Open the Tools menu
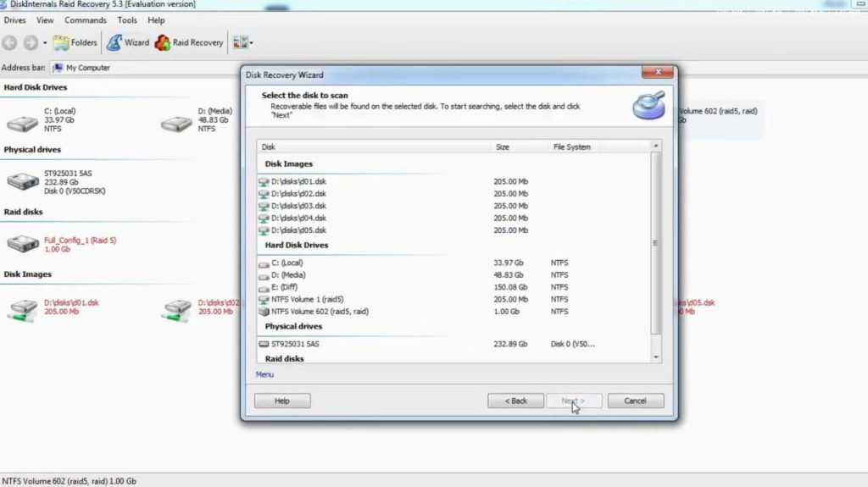Viewport: 868px width, 487px height. 127,20
